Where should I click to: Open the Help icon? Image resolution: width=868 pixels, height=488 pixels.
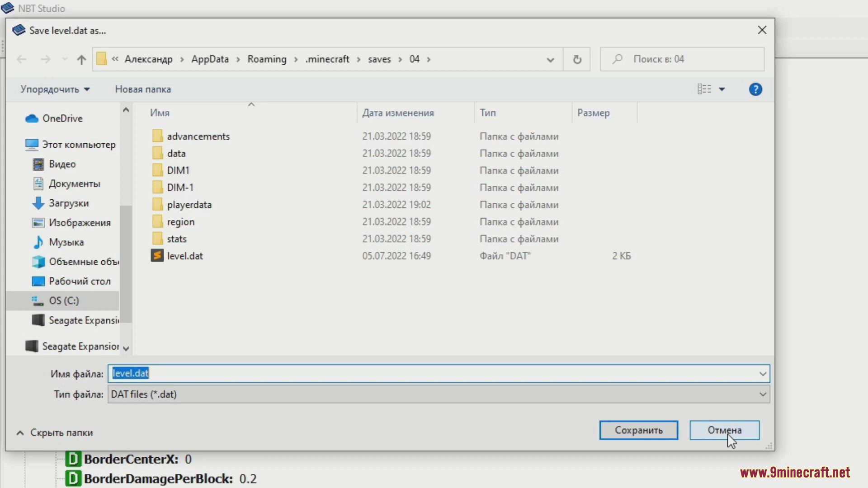click(755, 89)
